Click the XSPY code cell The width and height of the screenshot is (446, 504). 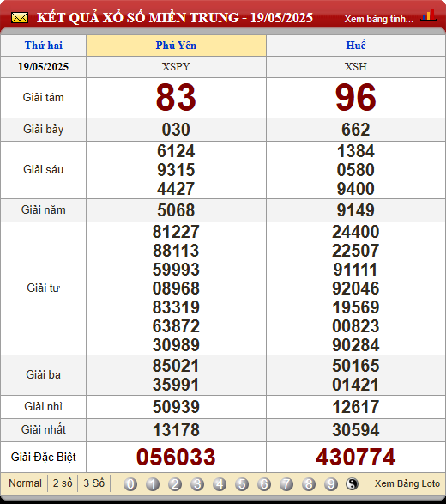[x=176, y=66]
